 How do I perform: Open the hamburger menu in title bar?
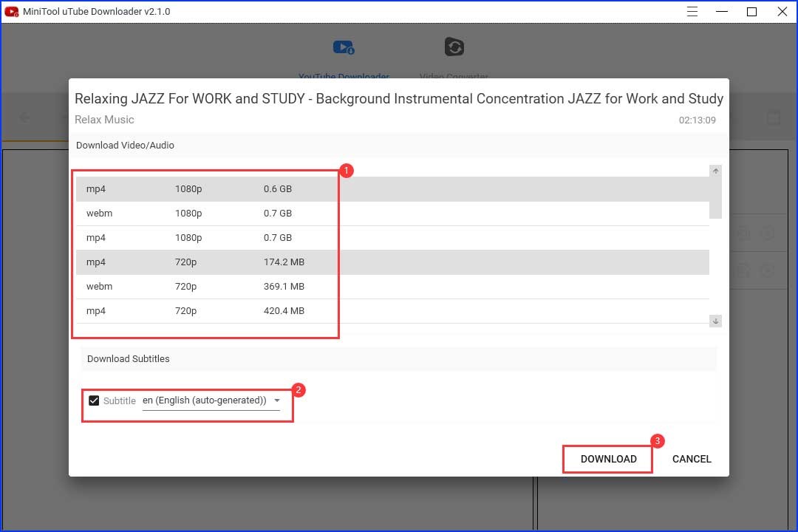(692, 11)
